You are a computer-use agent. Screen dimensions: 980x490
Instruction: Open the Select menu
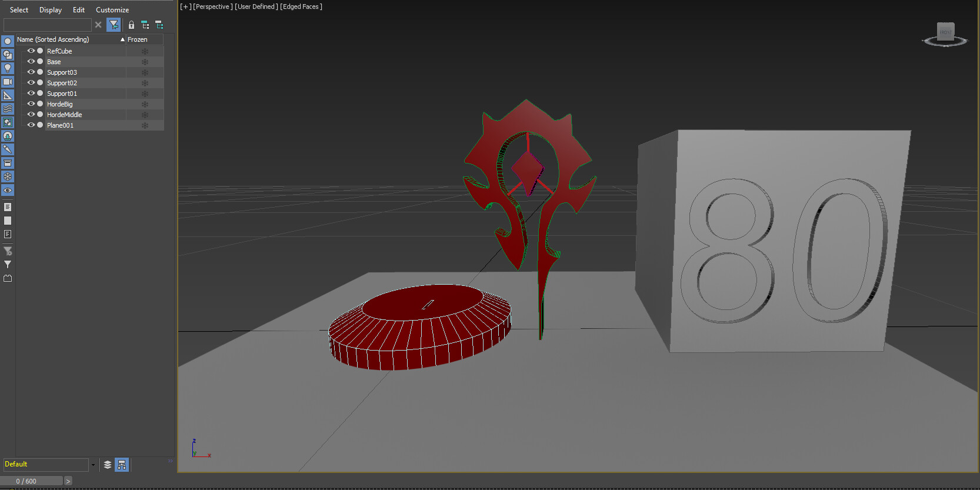point(19,10)
